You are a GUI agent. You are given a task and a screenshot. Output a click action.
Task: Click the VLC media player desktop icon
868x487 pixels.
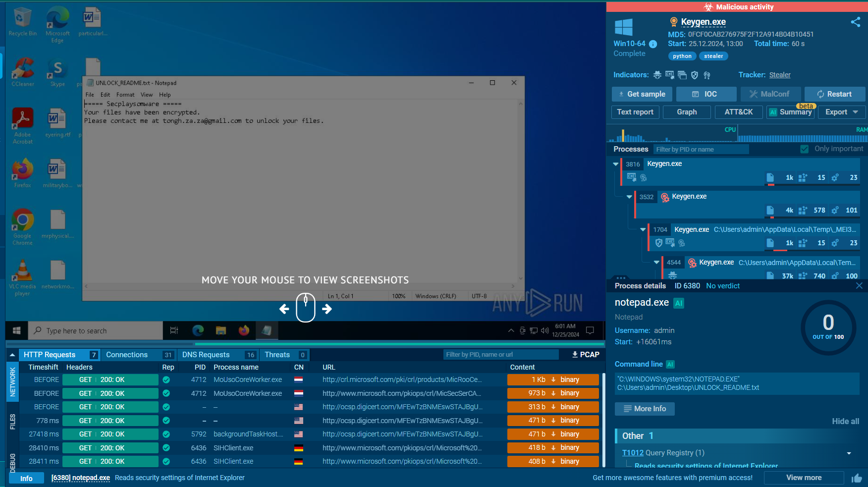[22, 277]
